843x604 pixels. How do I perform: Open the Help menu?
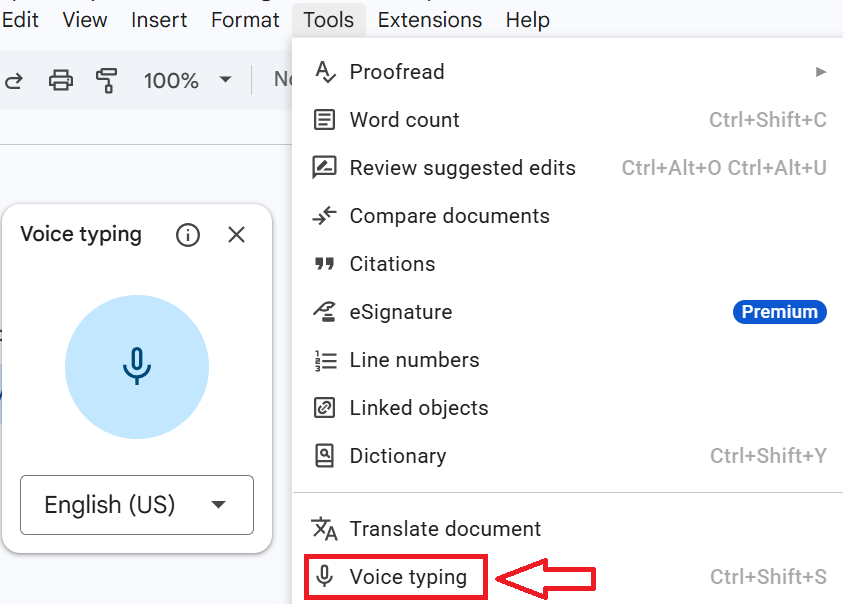tap(527, 20)
